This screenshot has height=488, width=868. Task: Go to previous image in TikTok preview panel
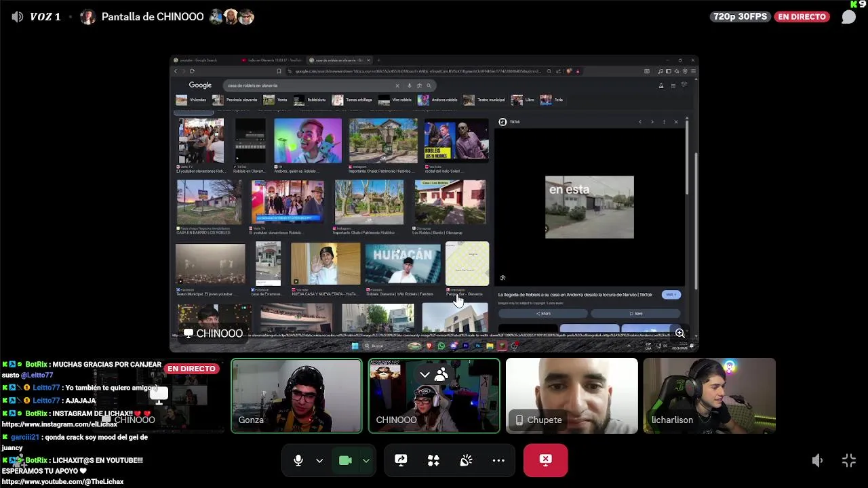coord(640,122)
